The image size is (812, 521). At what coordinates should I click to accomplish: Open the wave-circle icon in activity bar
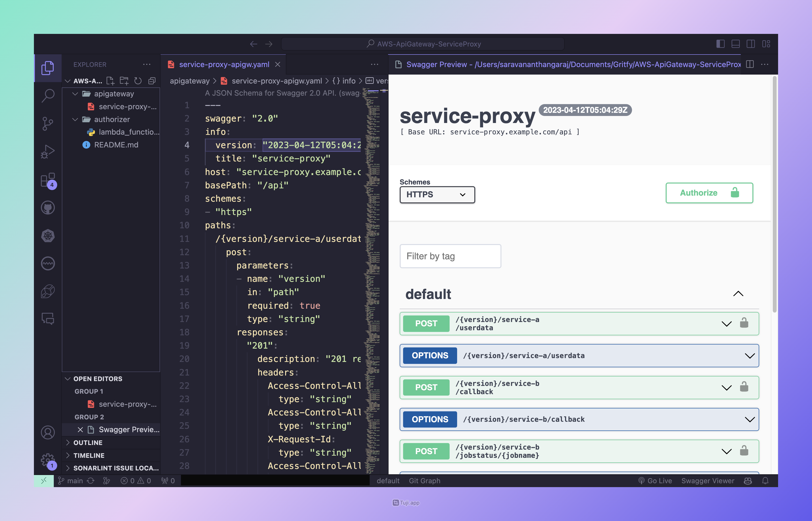pos(48,264)
